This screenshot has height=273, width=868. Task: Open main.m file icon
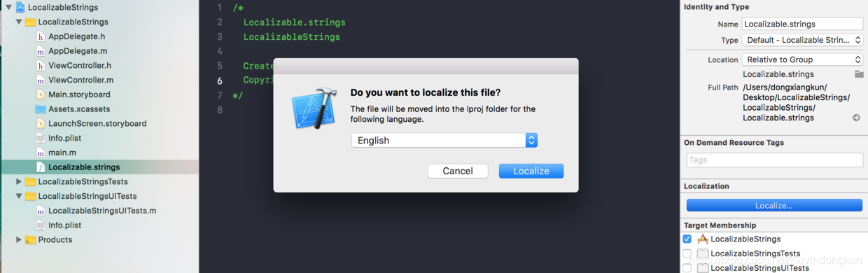tap(41, 153)
